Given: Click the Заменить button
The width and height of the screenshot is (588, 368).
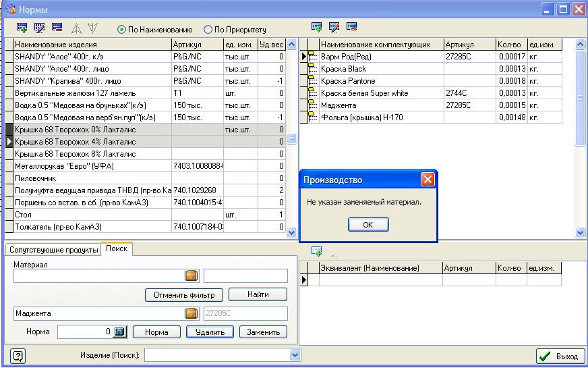Looking at the screenshot, I should click(x=262, y=332).
